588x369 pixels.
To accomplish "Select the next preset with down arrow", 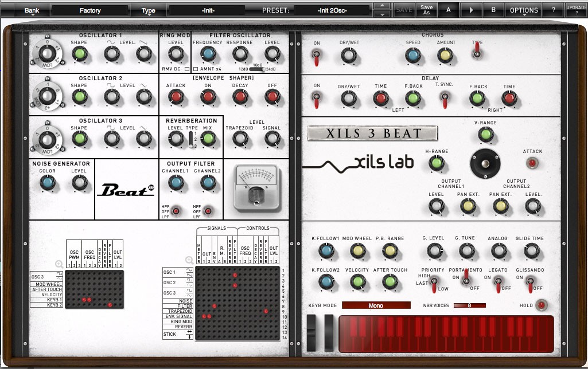I will (382, 14).
